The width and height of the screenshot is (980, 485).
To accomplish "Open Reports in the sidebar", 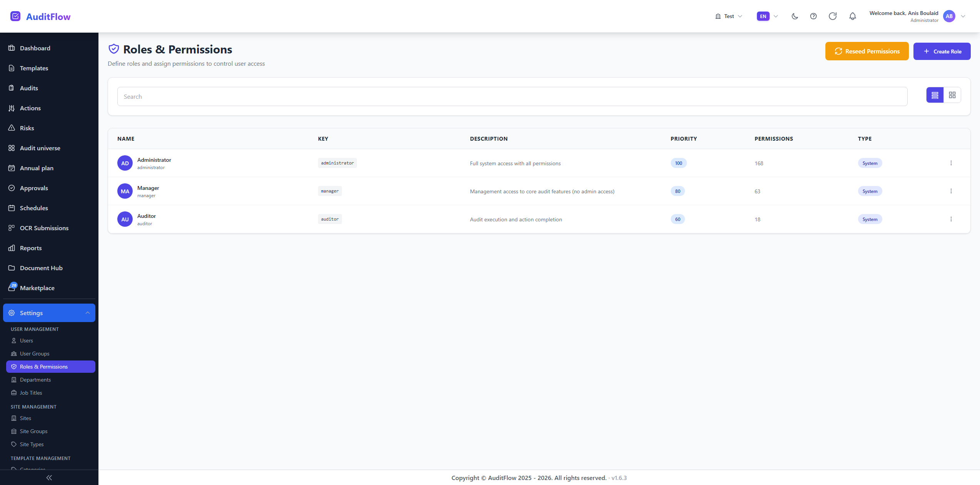I will [x=49, y=248].
